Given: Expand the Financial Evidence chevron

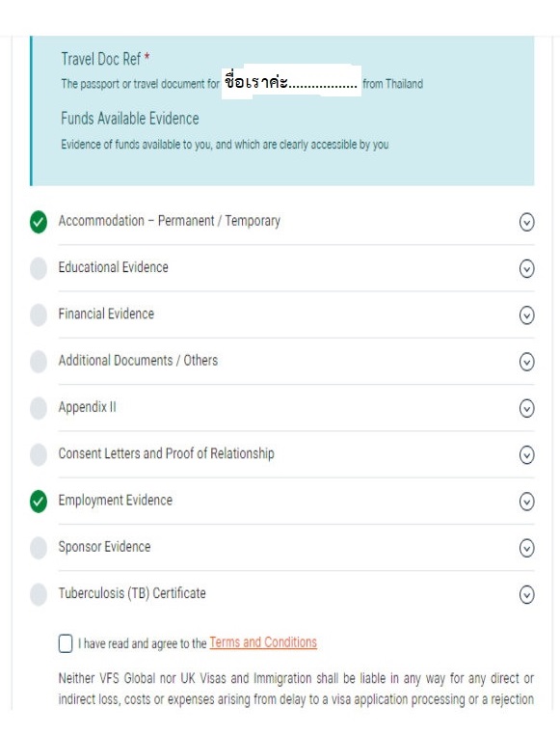Looking at the screenshot, I should (x=527, y=315).
